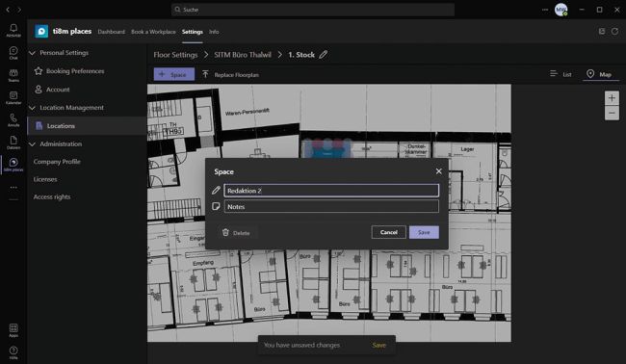The image size is (626, 364).
Task: Click Cancel in the Space dialog
Action: (388, 232)
